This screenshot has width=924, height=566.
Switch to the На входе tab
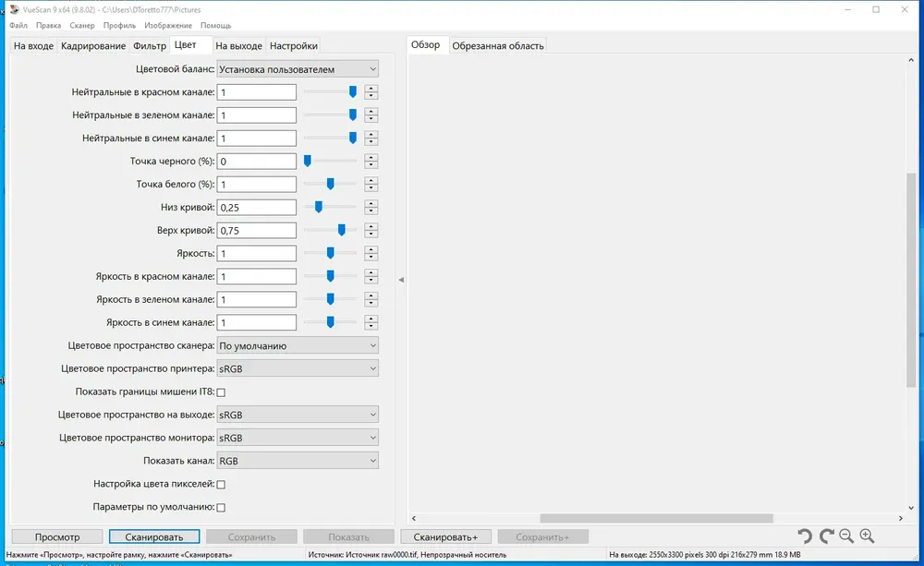point(33,46)
